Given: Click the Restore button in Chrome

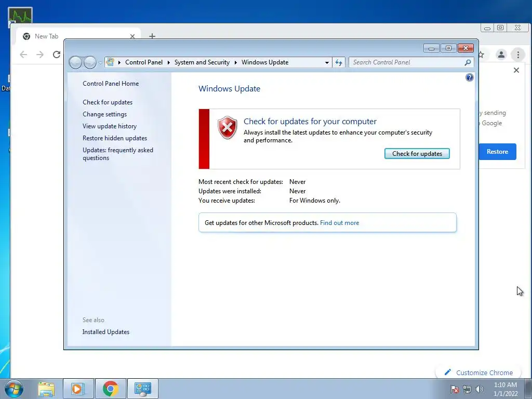Looking at the screenshot, I should coord(497,152).
